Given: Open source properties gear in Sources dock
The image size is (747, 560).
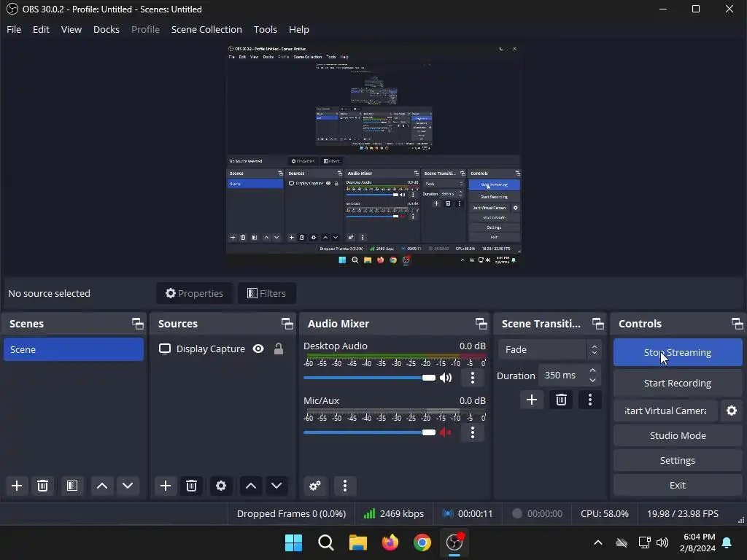Looking at the screenshot, I should click(220, 486).
